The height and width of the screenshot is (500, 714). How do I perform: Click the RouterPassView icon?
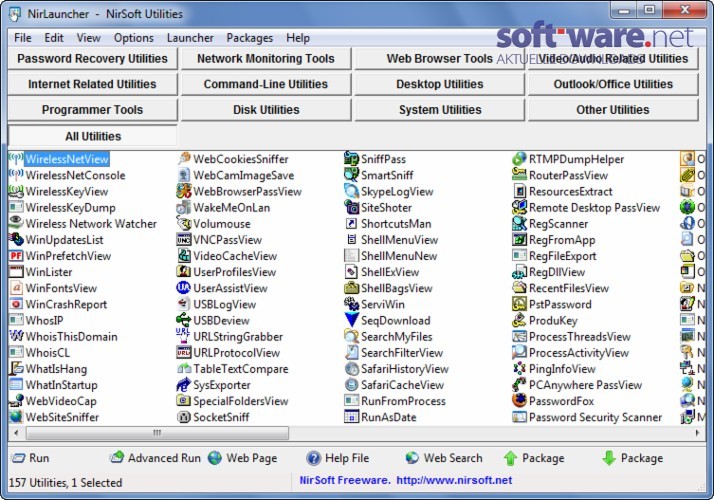(519, 175)
